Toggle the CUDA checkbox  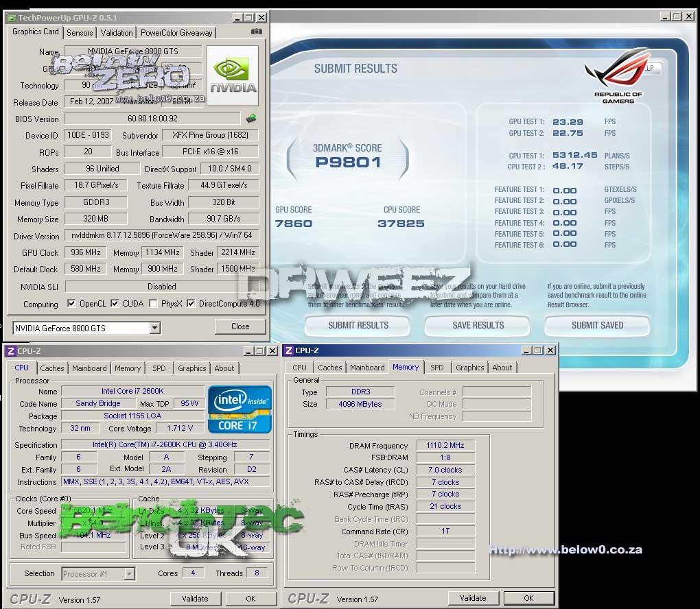115,303
